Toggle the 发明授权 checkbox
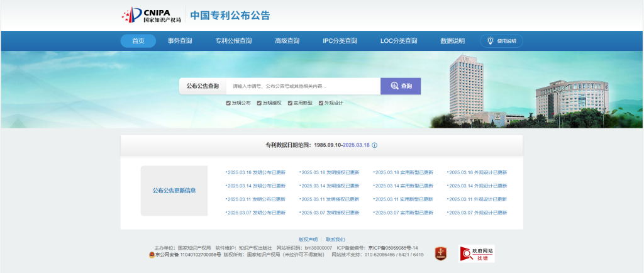644x273 pixels. (259, 103)
